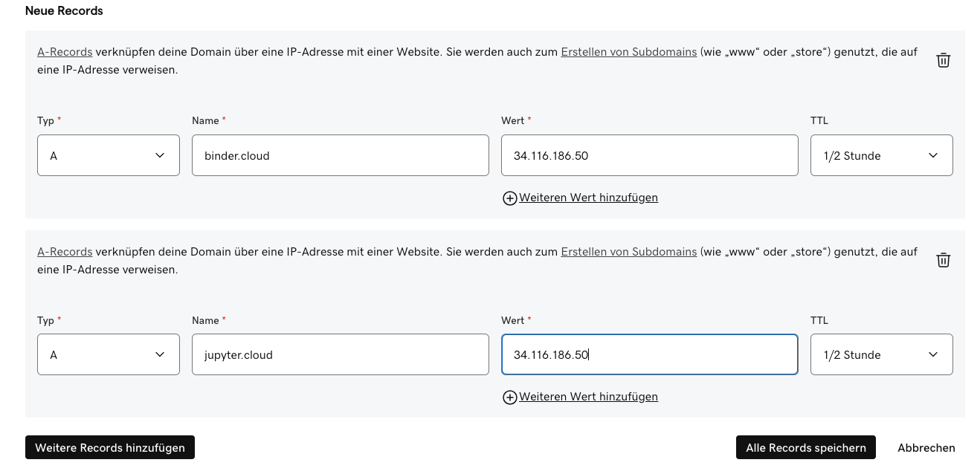Click the Wert field of the jupyter.cloud record
980x474 pixels.
[649, 354]
